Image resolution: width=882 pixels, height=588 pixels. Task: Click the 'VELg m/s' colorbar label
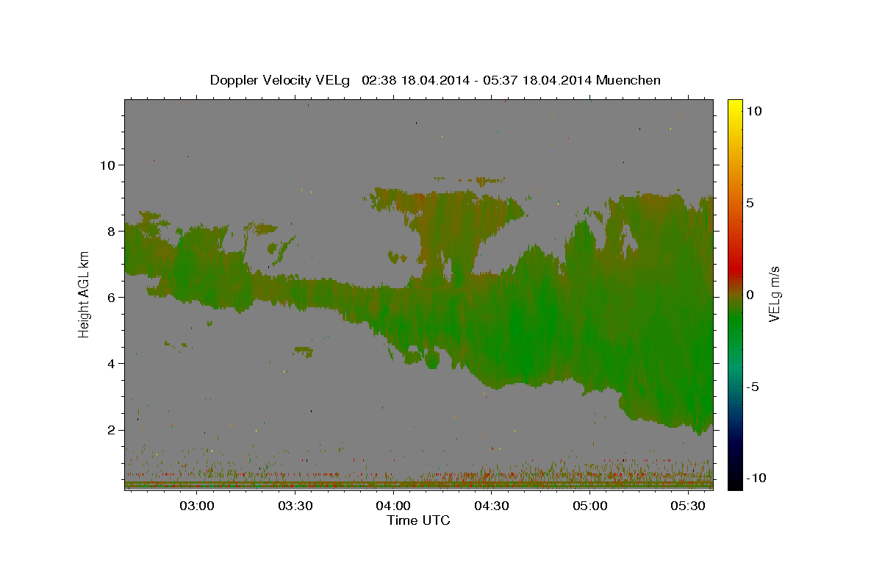[x=774, y=295]
